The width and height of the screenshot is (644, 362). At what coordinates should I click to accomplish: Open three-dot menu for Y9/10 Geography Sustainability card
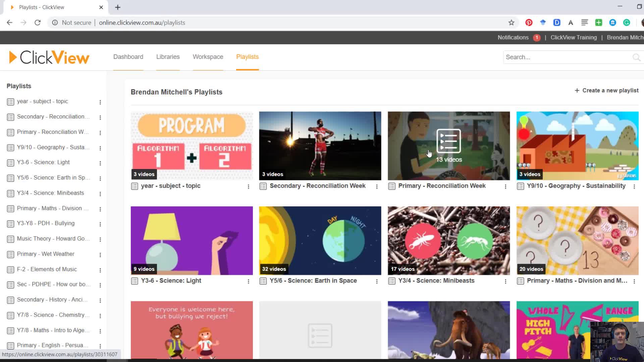634,187
